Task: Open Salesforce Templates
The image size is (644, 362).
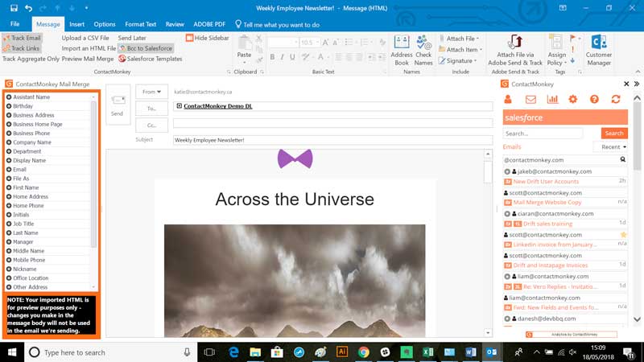Action: tap(151, 59)
